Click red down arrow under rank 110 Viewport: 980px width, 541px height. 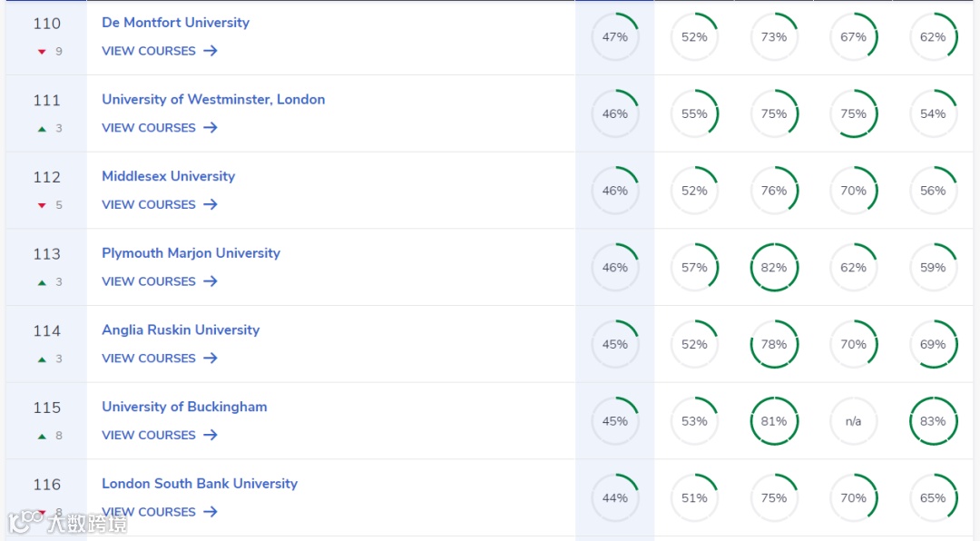point(42,52)
